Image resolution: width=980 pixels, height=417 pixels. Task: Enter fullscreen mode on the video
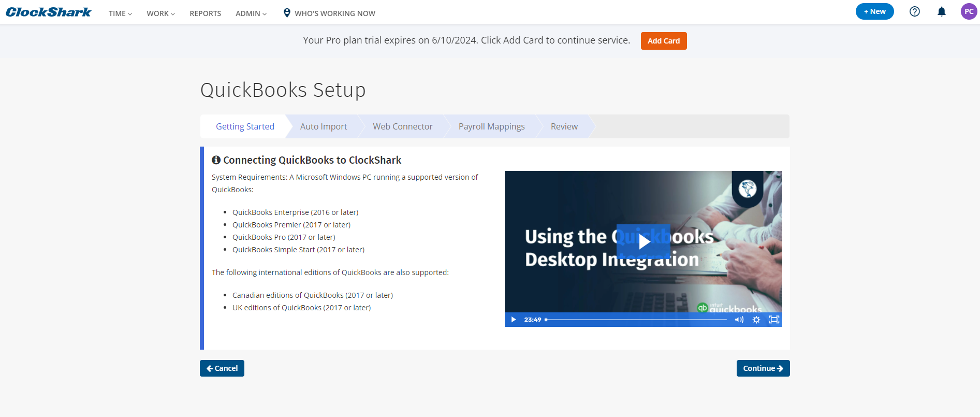pyautogui.click(x=773, y=320)
